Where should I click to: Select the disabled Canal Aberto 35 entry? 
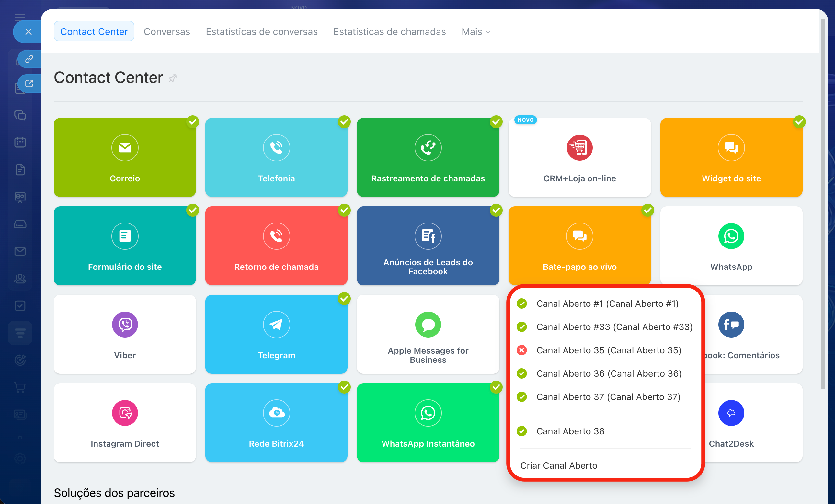605,350
